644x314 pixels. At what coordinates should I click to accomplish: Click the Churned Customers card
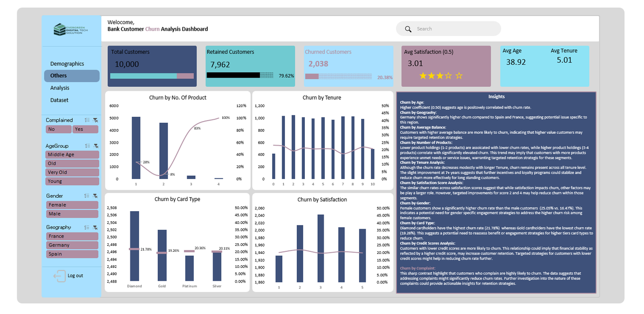(348, 66)
